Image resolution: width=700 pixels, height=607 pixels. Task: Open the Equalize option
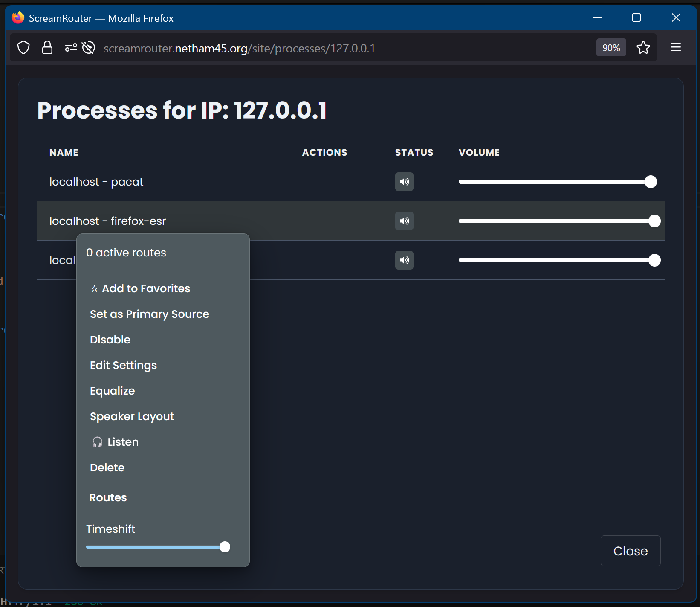coord(113,391)
